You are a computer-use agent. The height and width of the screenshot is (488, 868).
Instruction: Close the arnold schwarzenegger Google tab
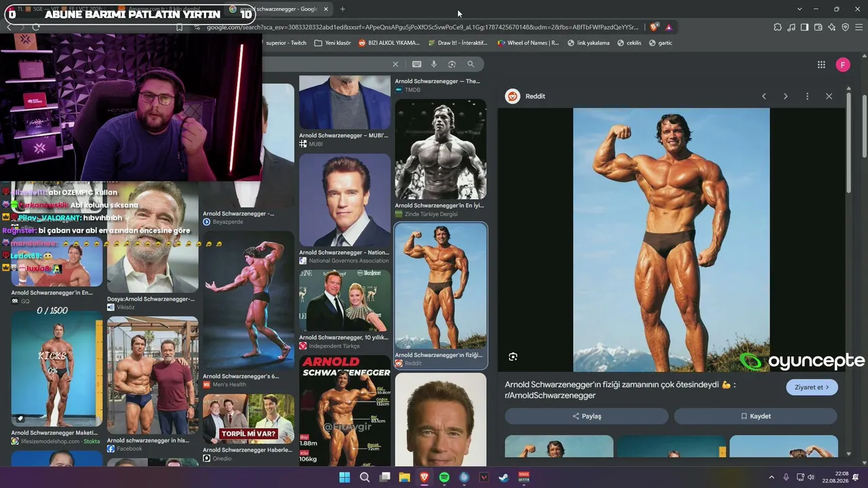click(326, 9)
